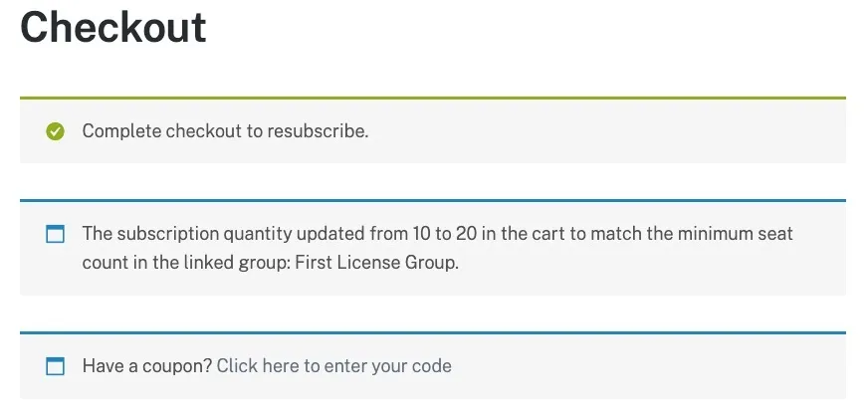Click the green top border of success notice
This screenshot has height=416, width=868.
pos(433,98)
